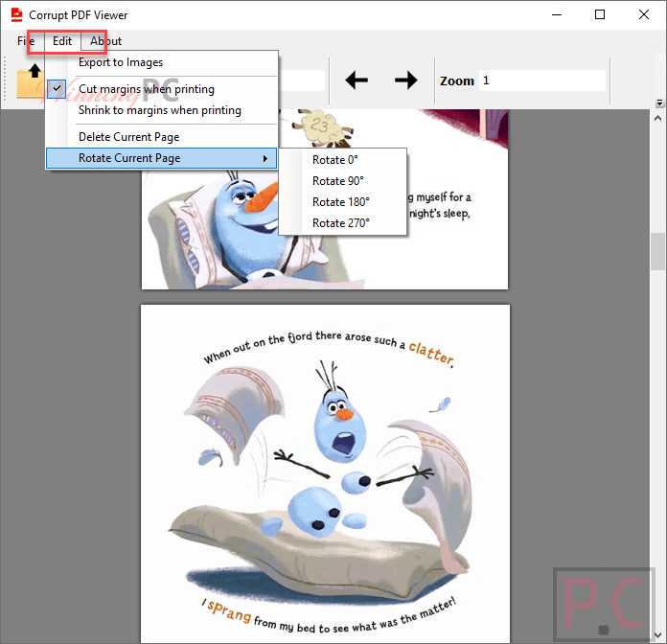Viewport: 667px width, 644px height.
Task: Click the Zoom value input field
Action: pos(542,80)
